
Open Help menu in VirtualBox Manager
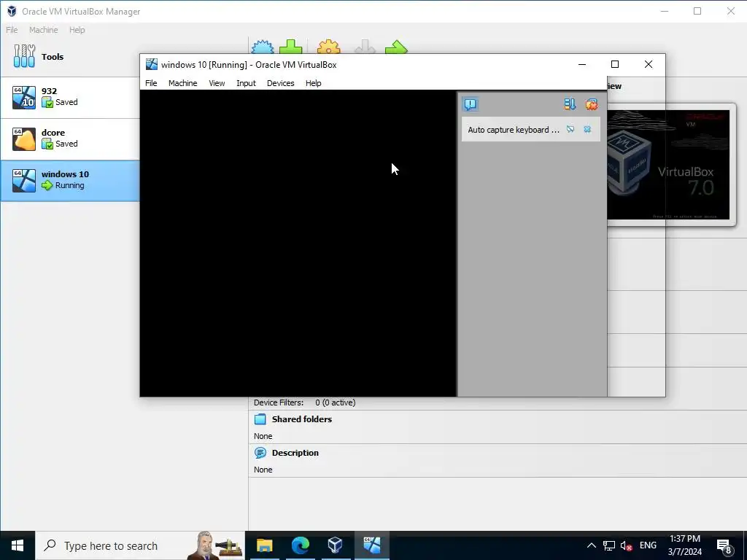(x=77, y=29)
